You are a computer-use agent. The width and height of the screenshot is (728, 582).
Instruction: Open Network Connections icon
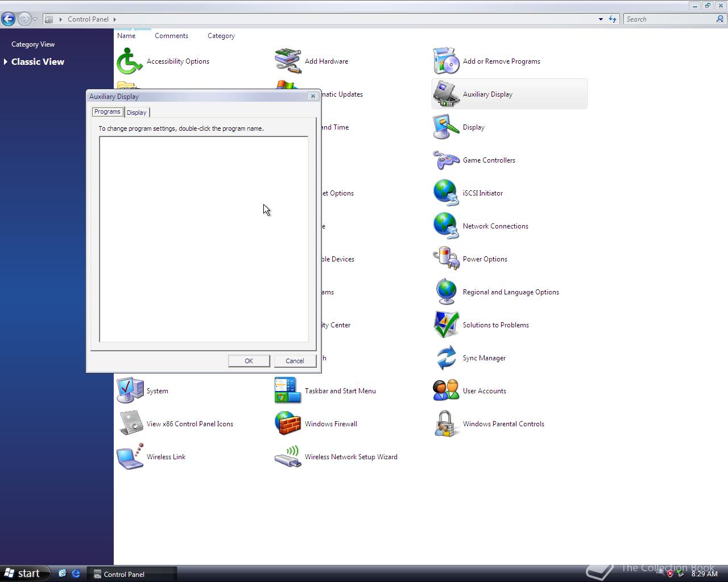pos(446,226)
